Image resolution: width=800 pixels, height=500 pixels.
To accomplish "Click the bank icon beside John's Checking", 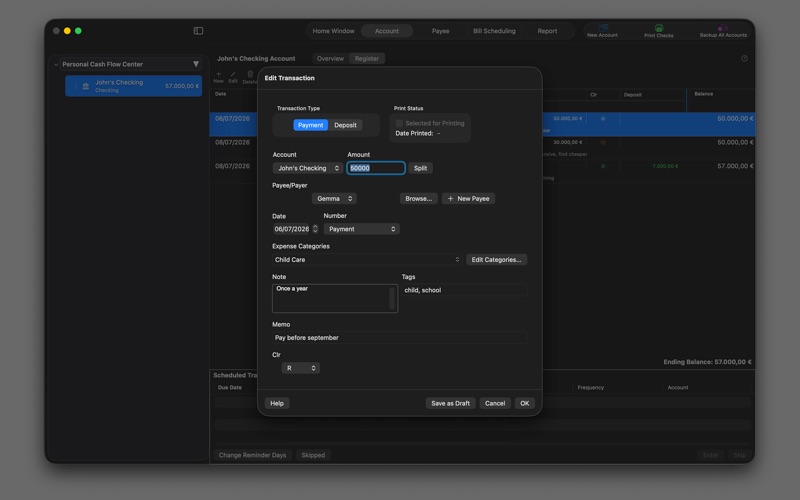I will [86, 86].
